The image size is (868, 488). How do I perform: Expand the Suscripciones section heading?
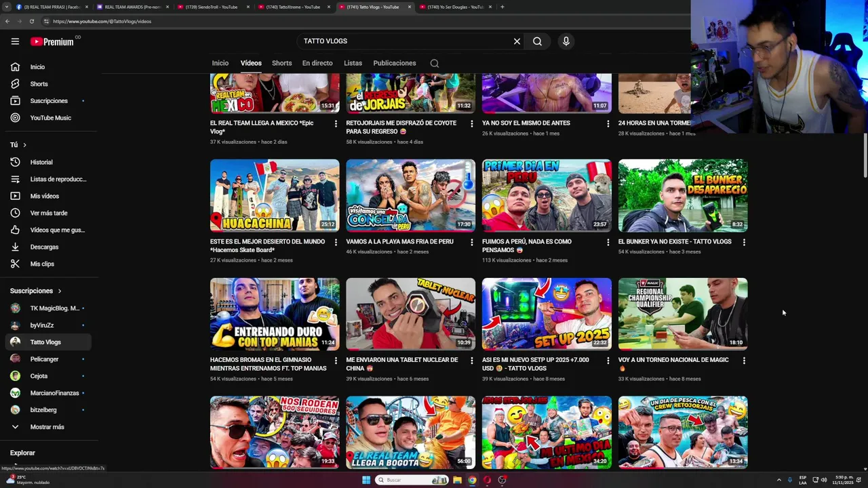(x=36, y=291)
